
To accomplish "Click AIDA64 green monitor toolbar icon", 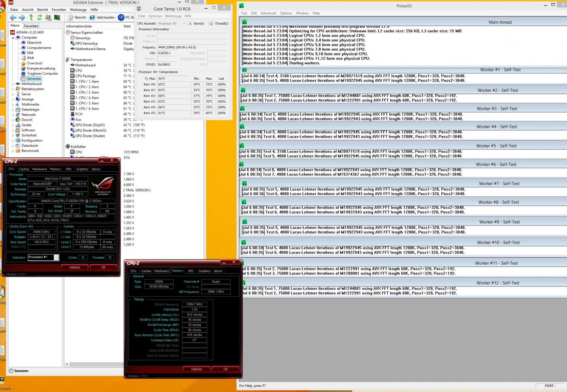I will click(56, 17).
